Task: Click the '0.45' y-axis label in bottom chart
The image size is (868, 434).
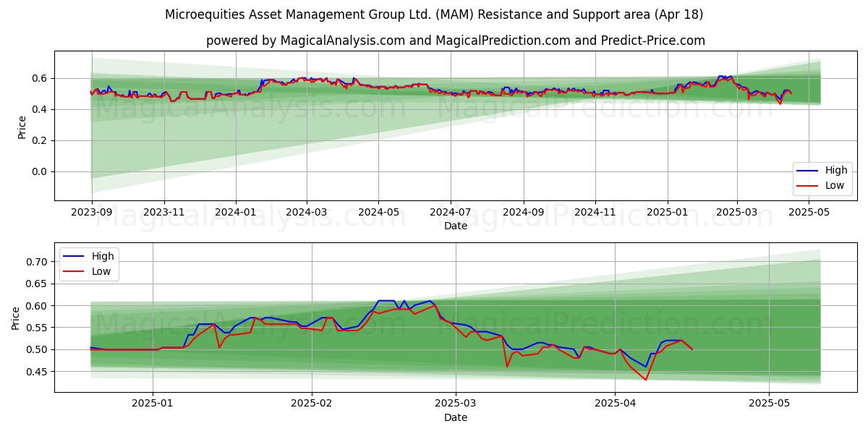Action: click(x=37, y=372)
